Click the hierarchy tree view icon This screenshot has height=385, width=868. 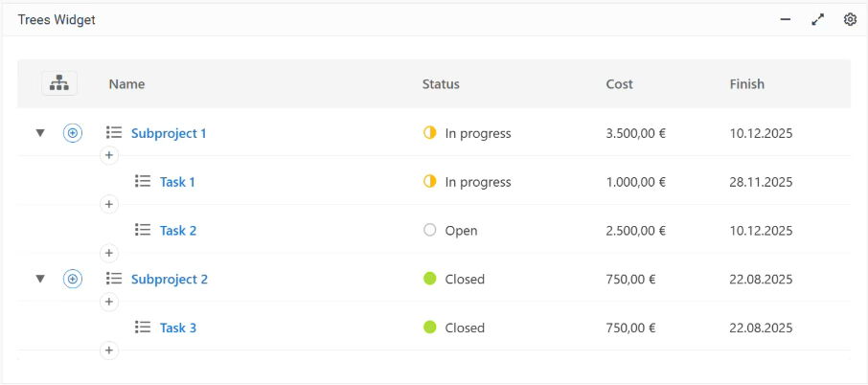[x=59, y=83]
